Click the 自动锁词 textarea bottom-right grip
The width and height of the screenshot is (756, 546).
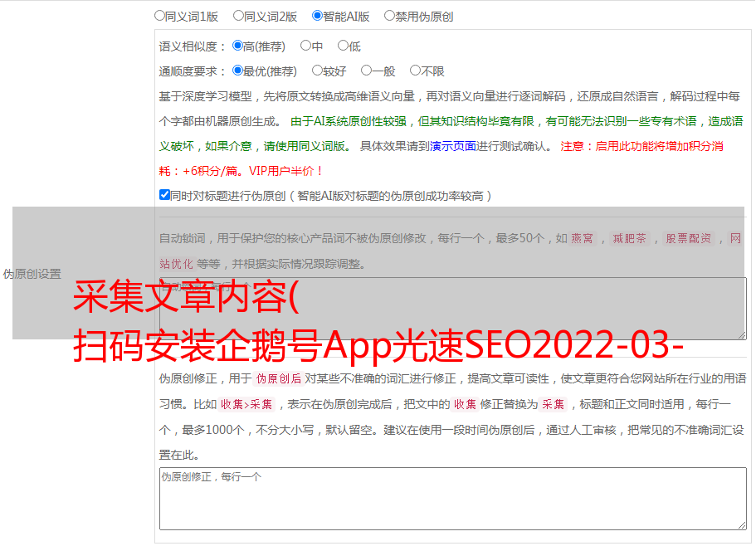pos(742,335)
